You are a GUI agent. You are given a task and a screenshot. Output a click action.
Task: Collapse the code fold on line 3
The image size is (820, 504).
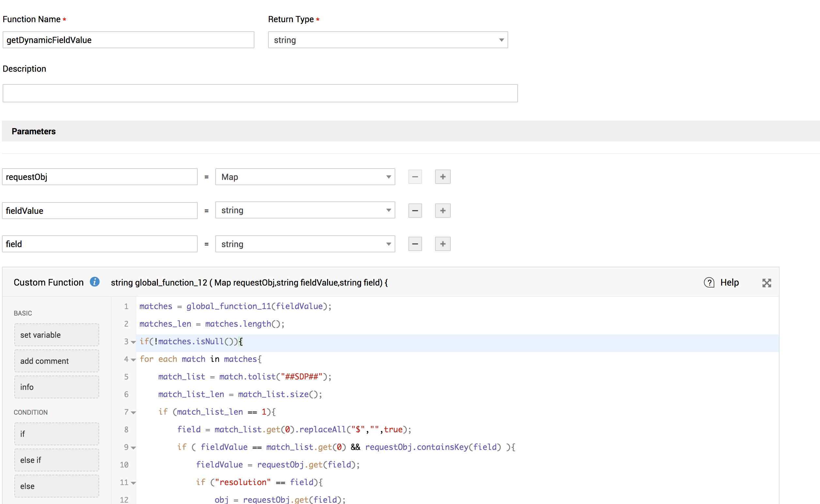click(133, 342)
